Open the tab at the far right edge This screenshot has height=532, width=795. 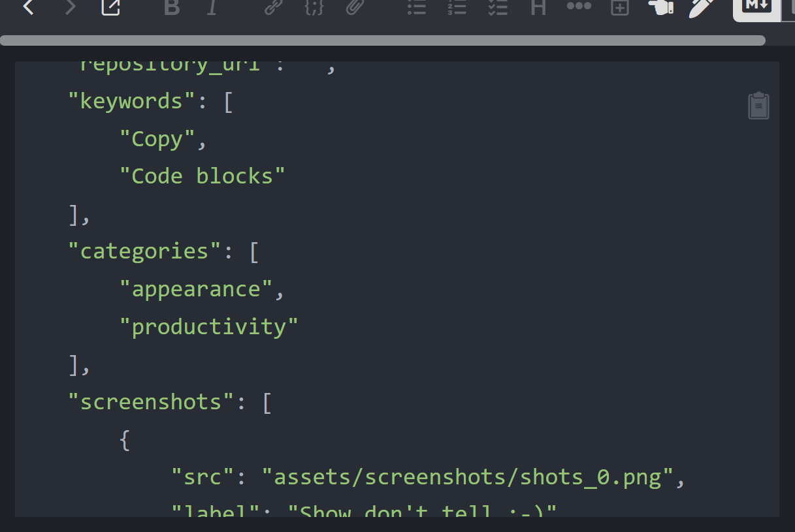tap(790, 8)
